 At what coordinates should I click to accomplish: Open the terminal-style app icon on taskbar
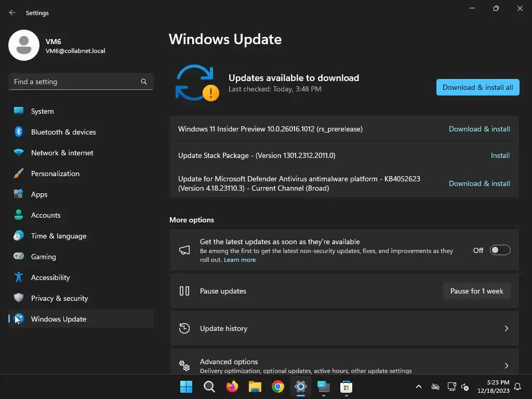[x=323, y=387]
